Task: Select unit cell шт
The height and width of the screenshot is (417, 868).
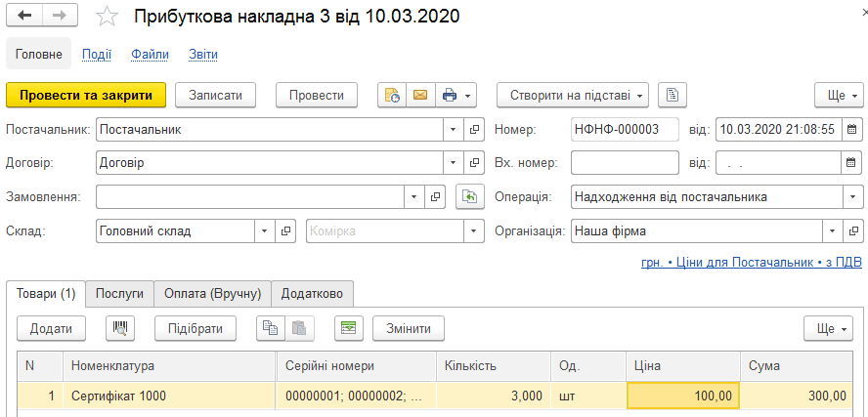Action: point(589,396)
